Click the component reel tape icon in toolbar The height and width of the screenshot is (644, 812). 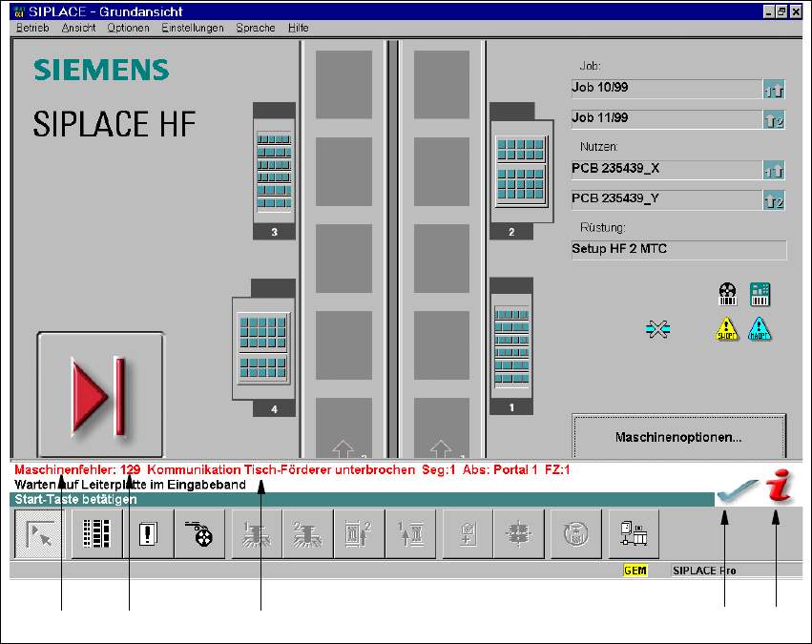pos(199,534)
